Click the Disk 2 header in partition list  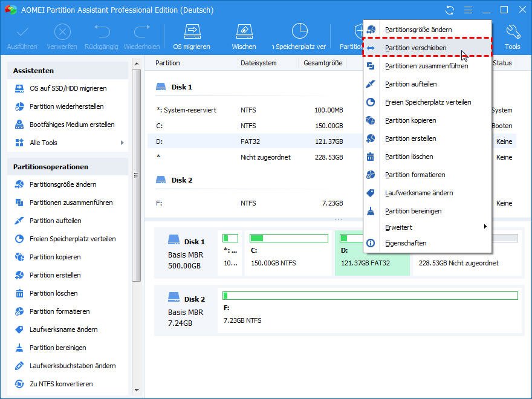click(x=174, y=180)
